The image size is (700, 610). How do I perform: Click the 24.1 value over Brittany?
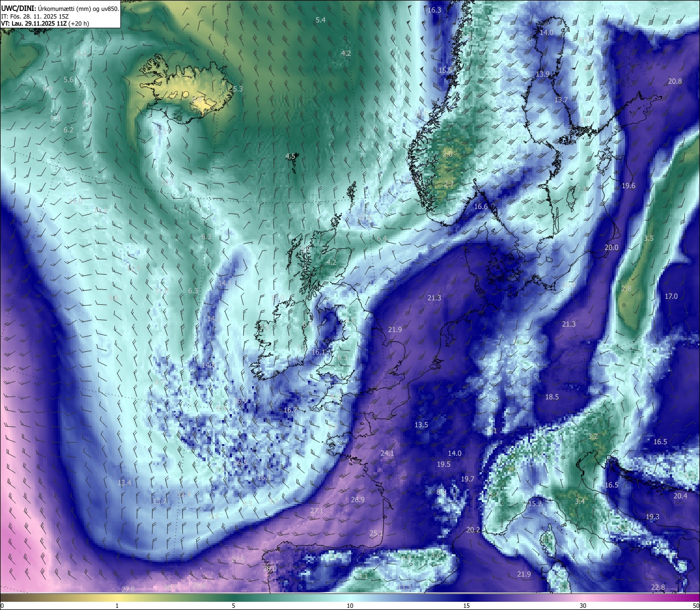click(387, 453)
